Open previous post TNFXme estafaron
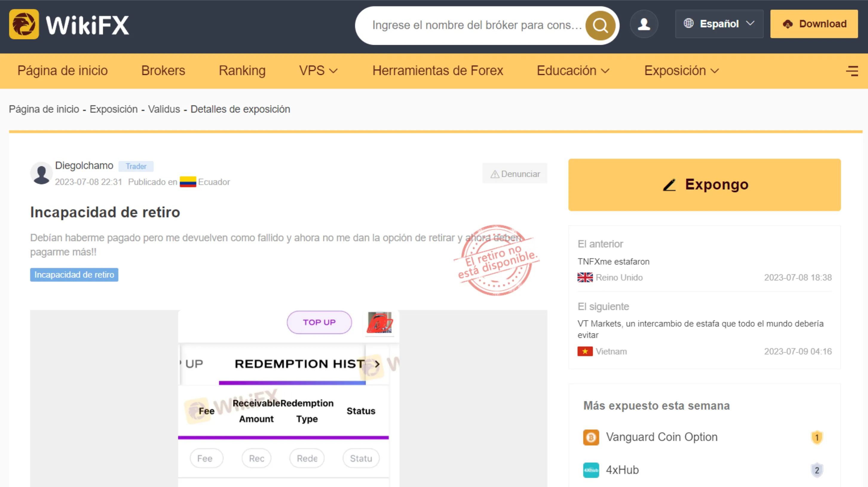Screen dimensions: 868x487 (x=613, y=262)
